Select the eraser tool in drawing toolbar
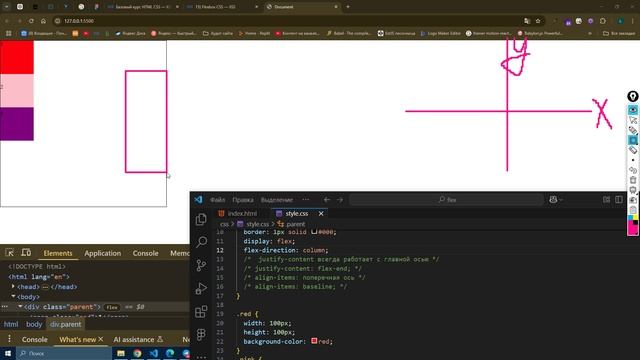This screenshot has width=640, height=360. coord(633,150)
